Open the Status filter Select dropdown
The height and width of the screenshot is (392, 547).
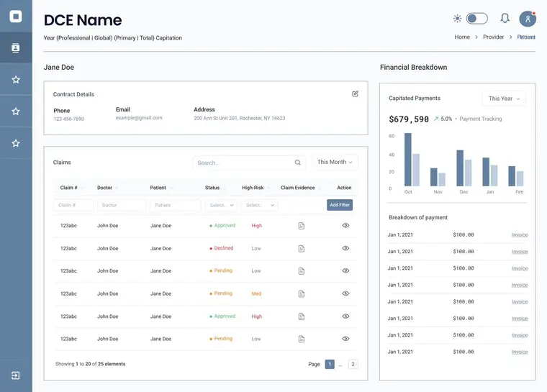(221, 205)
